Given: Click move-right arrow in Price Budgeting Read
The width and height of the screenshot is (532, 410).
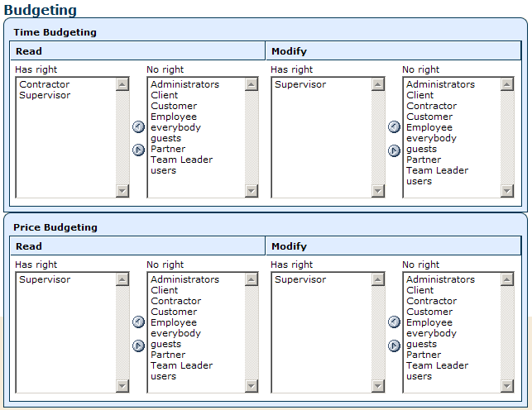Looking at the screenshot, I should point(138,346).
